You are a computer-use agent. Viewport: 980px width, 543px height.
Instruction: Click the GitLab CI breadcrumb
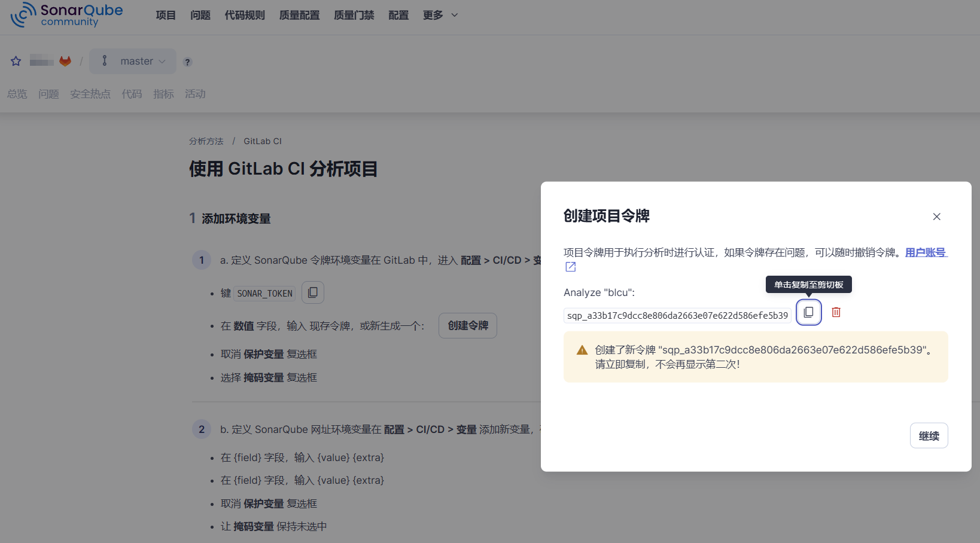(x=263, y=141)
